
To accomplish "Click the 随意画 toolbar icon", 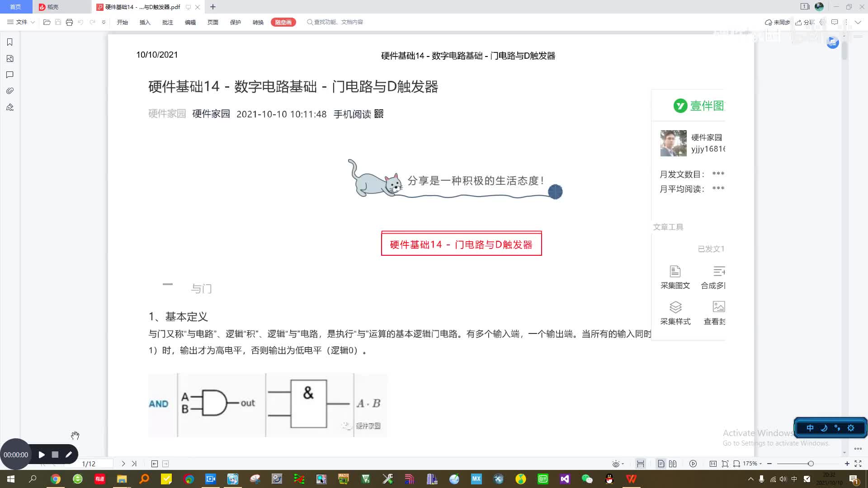I will 282,22.
